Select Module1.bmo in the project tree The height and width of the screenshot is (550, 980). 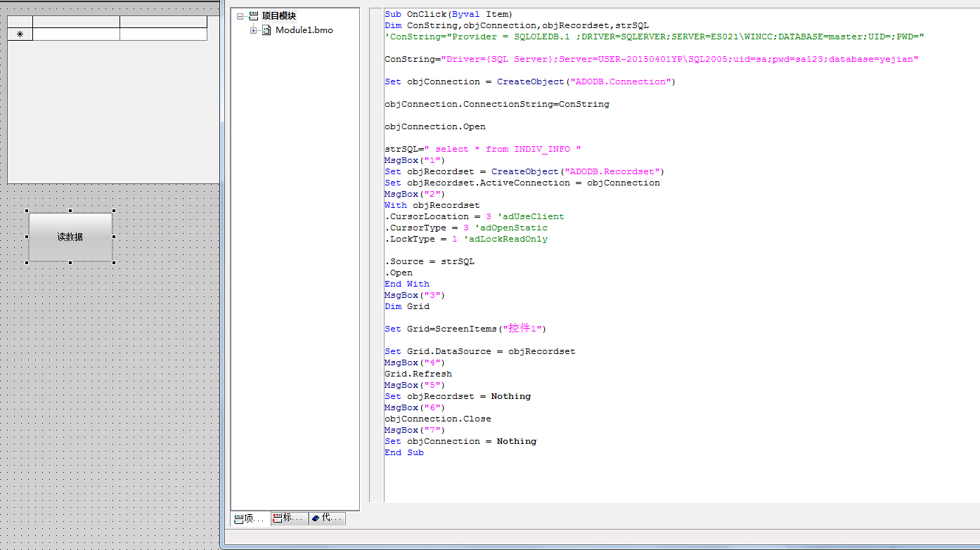304,30
